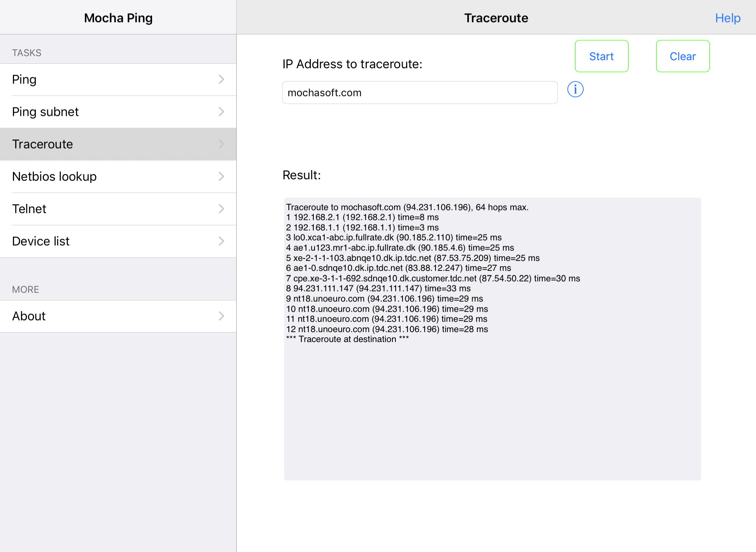Open the Telnet task
The width and height of the screenshot is (756, 552).
point(118,209)
